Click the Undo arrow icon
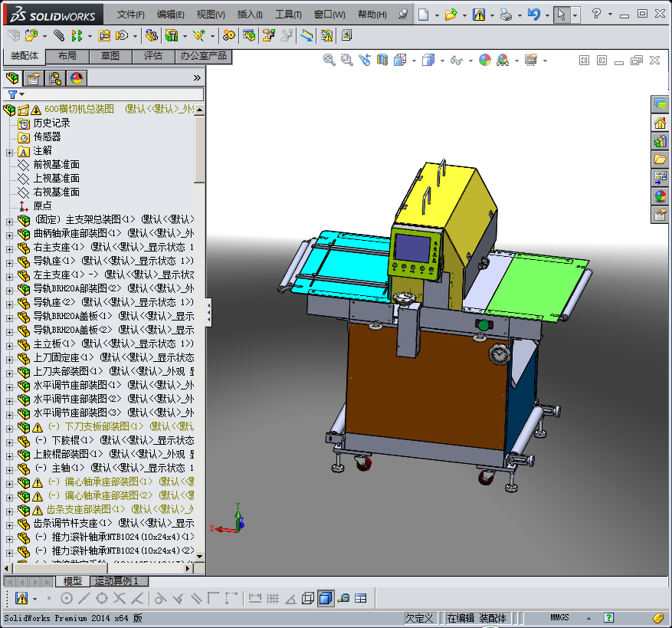This screenshot has width=672, height=628. (x=533, y=15)
